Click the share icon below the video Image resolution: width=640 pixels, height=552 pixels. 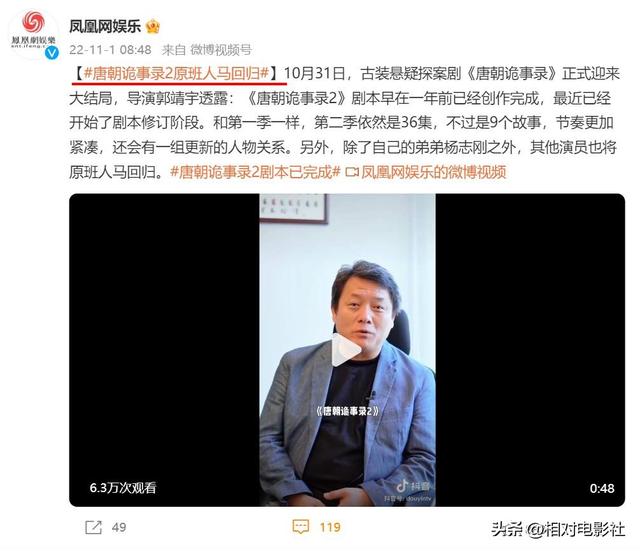93,527
